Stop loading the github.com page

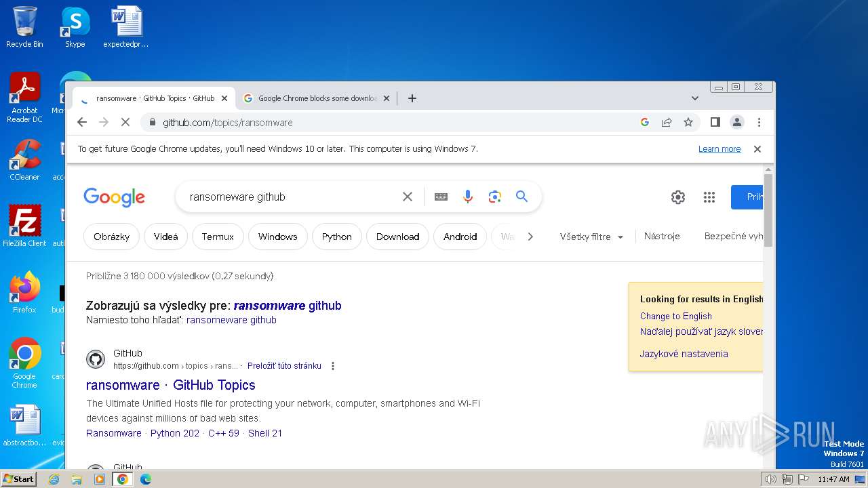point(125,122)
